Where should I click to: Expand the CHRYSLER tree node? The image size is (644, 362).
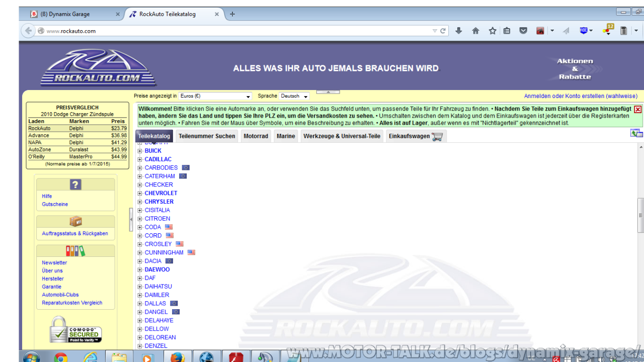point(140,202)
